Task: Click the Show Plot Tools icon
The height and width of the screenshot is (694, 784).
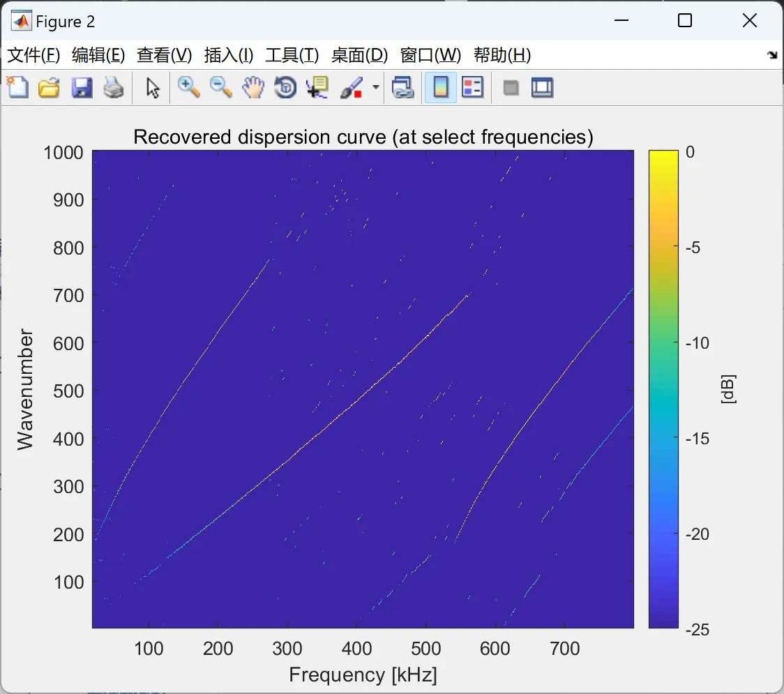Action: tap(542, 87)
